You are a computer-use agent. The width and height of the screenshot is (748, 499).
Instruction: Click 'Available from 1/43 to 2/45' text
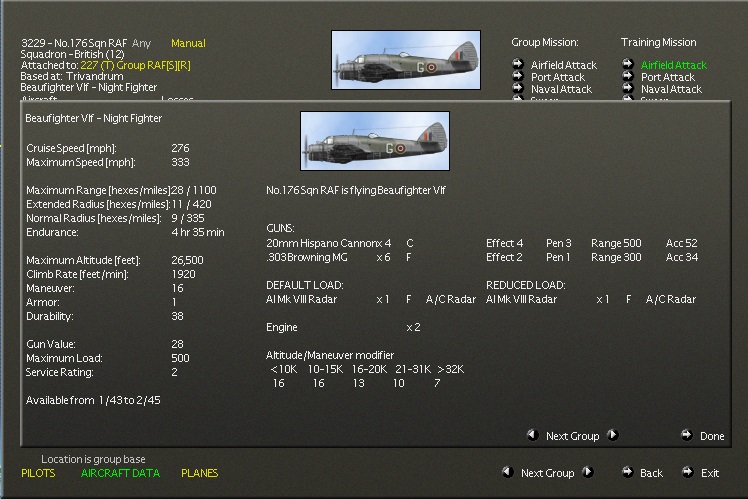coord(93,400)
